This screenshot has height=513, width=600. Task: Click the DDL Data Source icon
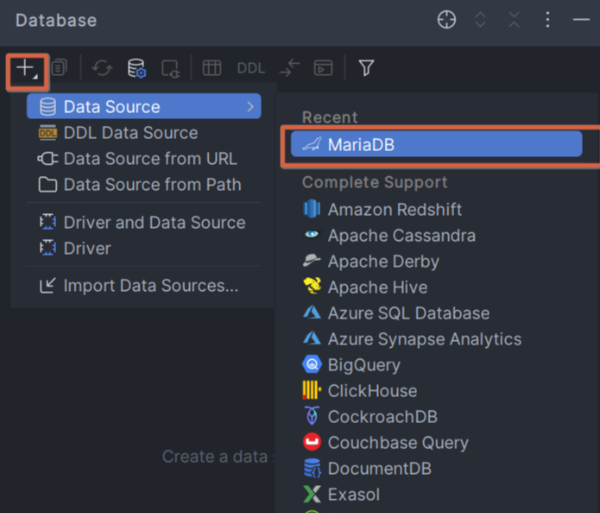48,132
